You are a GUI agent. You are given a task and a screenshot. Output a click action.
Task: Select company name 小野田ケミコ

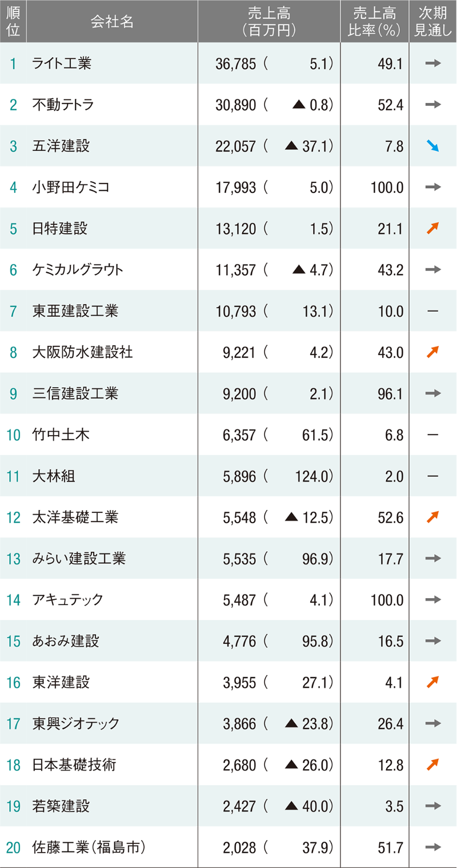tap(71, 187)
